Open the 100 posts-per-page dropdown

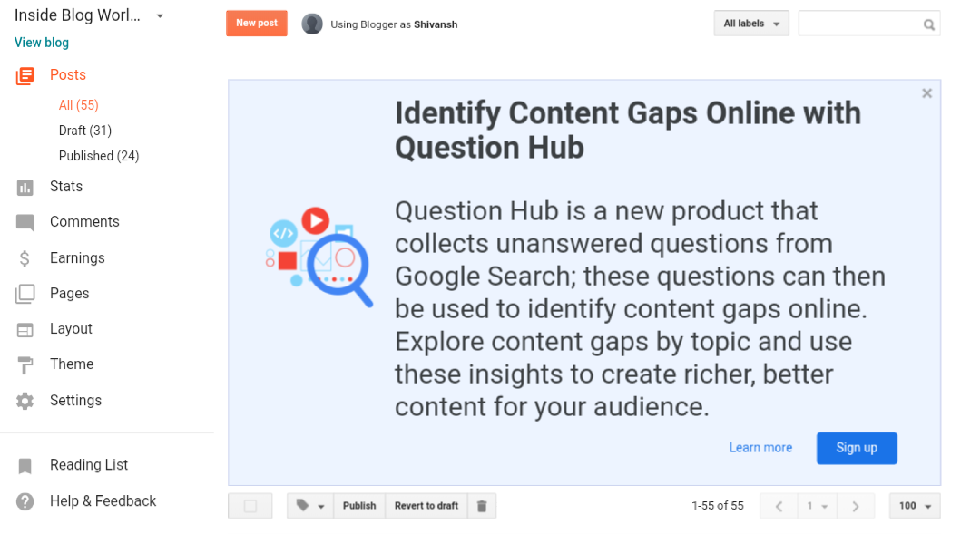tap(915, 507)
